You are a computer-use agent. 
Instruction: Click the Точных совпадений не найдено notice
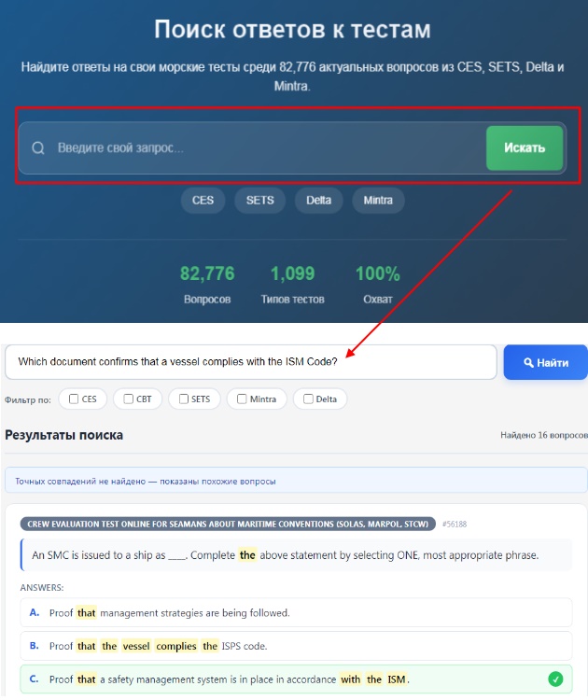point(296,481)
